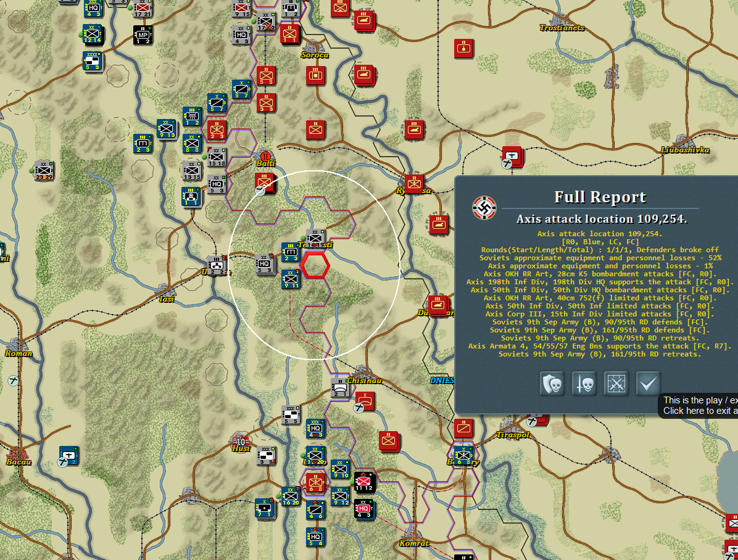Select blue division counter 16-20

pos(291,496)
